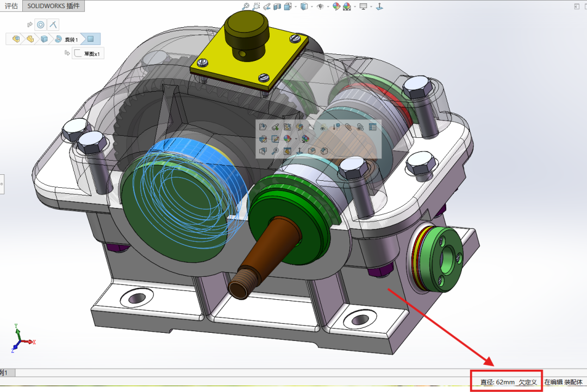The width and height of the screenshot is (587, 392).
Task: Click the Zoom to Fit icon
Action: pos(246,7)
